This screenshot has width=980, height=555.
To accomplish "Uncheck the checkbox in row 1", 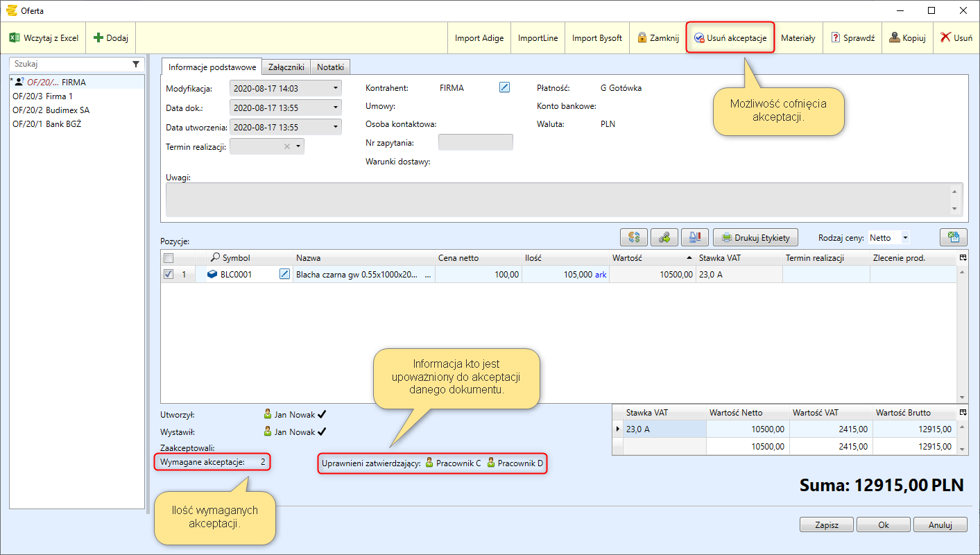I will [x=168, y=274].
